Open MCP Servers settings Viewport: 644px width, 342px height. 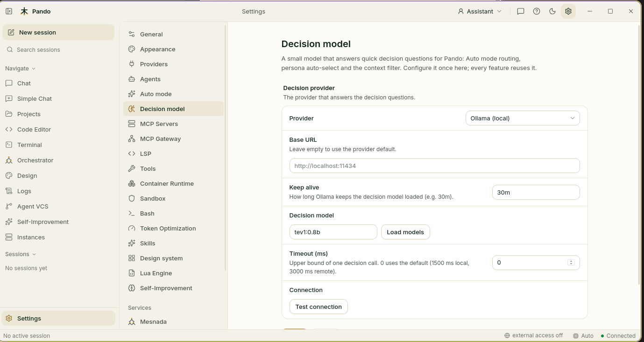[x=173, y=124]
